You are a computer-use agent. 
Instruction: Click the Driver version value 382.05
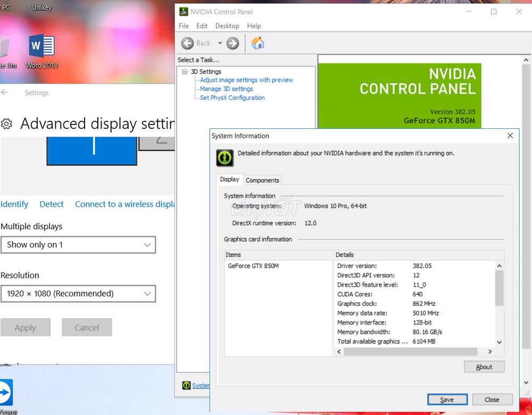[x=422, y=265]
